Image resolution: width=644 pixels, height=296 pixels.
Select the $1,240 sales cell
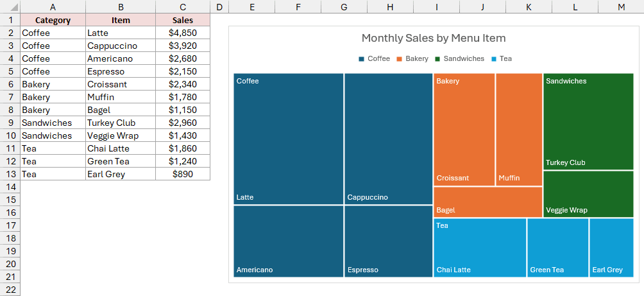click(x=183, y=161)
